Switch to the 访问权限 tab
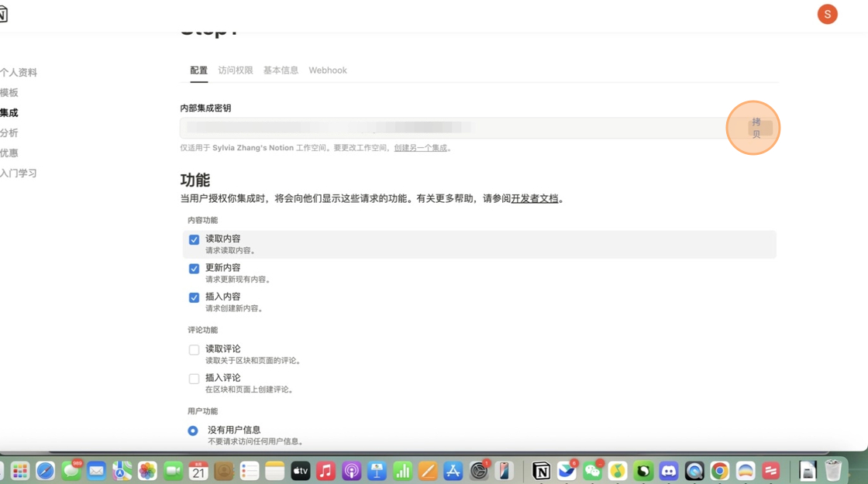The height and width of the screenshot is (484, 868). click(236, 70)
